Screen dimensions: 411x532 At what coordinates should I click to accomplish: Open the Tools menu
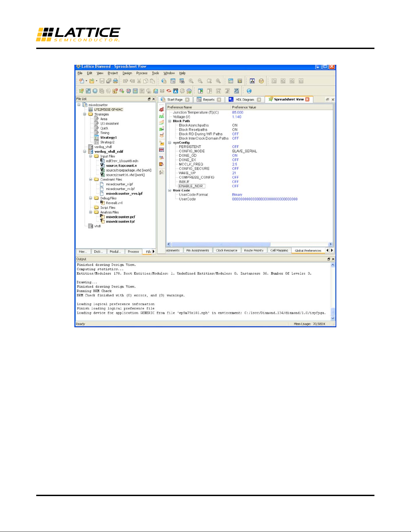155,73
